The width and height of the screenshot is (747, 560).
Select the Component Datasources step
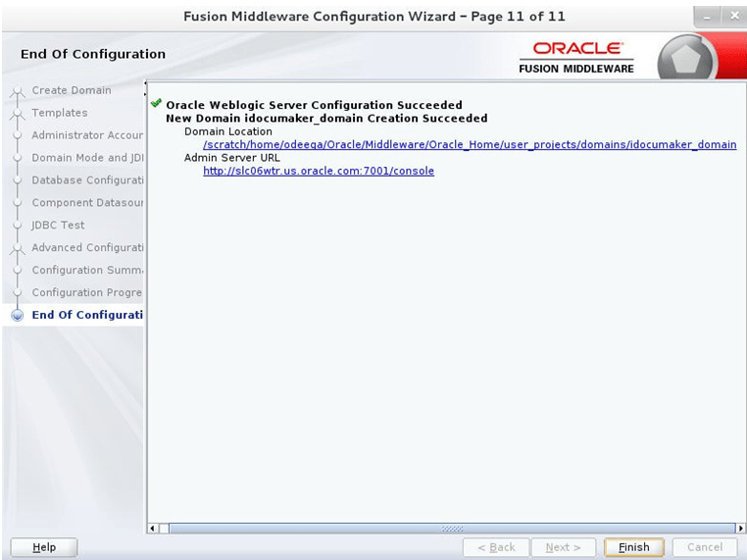[x=87, y=203]
